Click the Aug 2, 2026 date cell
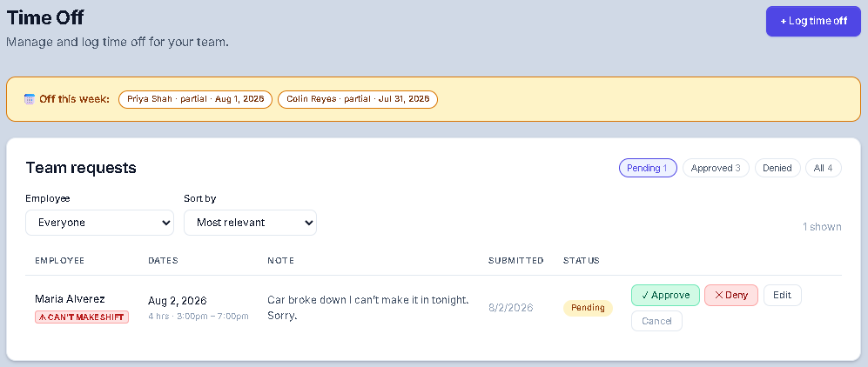 pos(177,301)
